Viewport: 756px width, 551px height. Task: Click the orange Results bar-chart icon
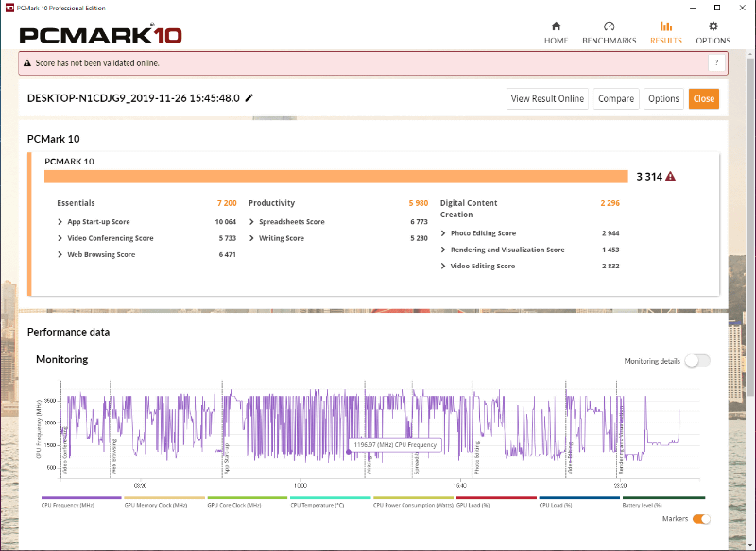click(x=666, y=27)
